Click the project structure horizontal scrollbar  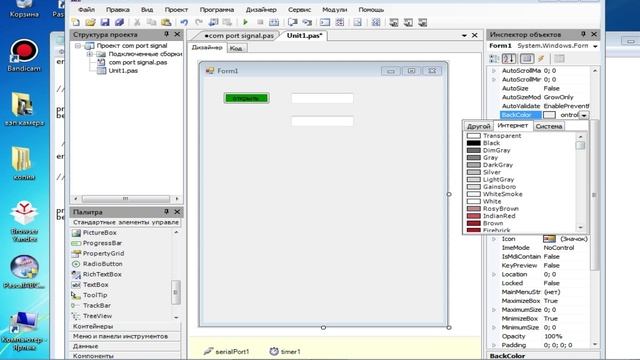point(126,199)
